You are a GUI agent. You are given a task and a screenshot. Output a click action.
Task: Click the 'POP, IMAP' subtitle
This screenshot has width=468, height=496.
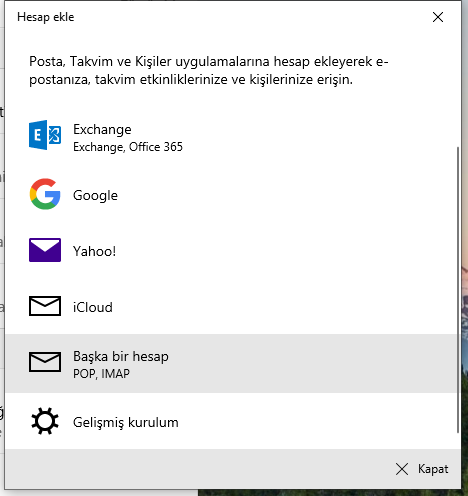pyautogui.click(x=101, y=374)
